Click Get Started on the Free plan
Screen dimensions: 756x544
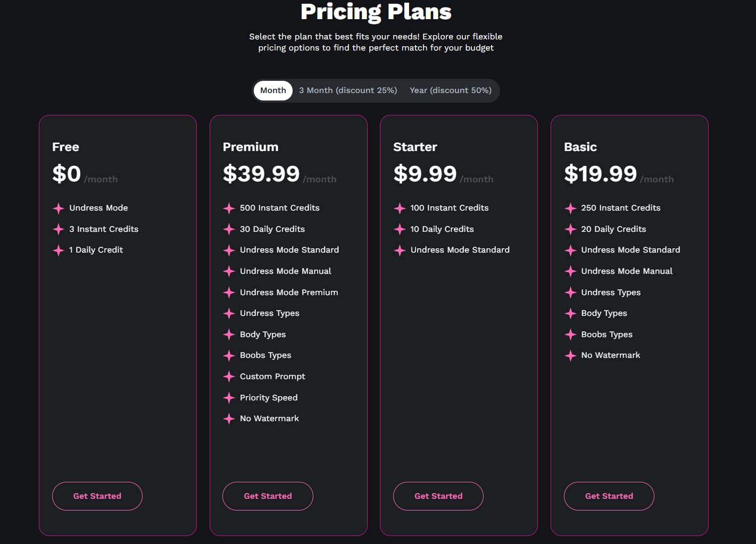click(x=97, y=496)
